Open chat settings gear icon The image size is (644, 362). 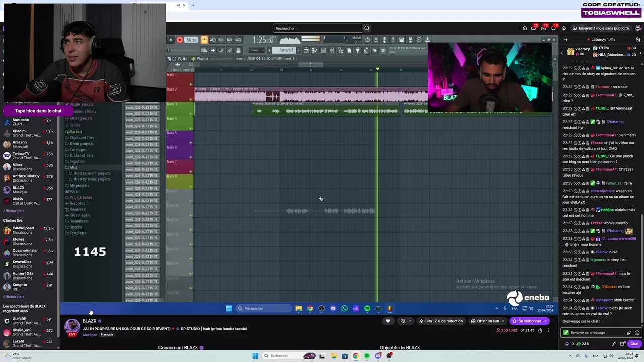tap(623, 344)
